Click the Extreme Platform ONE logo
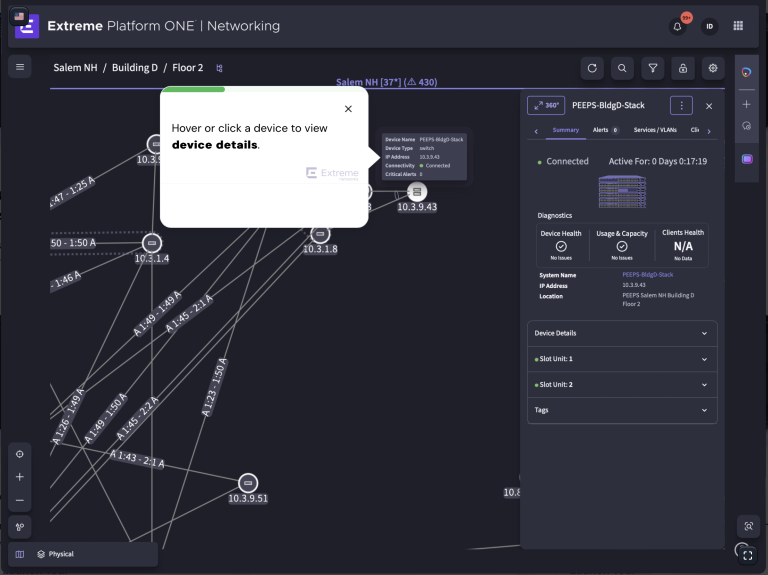Screen dimensions: 768x575 [x=27, y=26]
